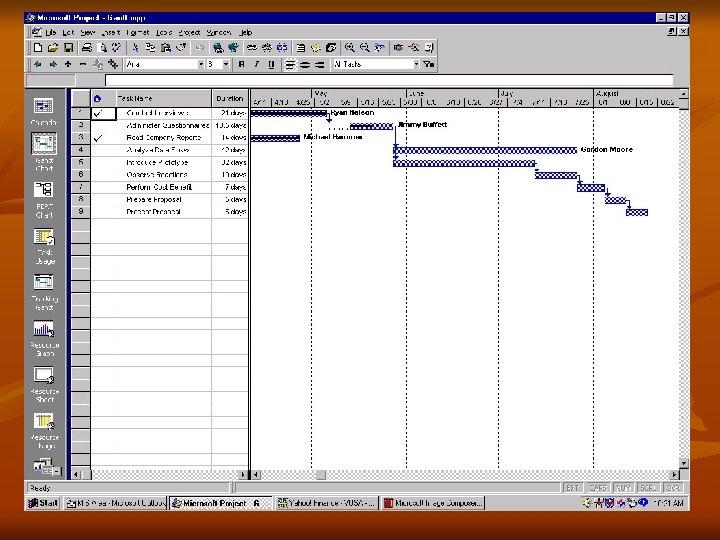The image size is (720, 540).
Task: Open Assign Resources
Action: (331, 48)
